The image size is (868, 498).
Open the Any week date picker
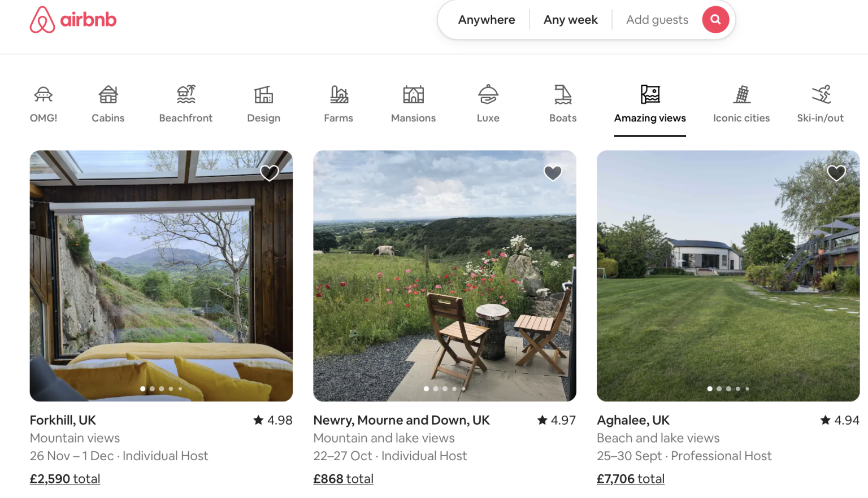tap(570, 20)
